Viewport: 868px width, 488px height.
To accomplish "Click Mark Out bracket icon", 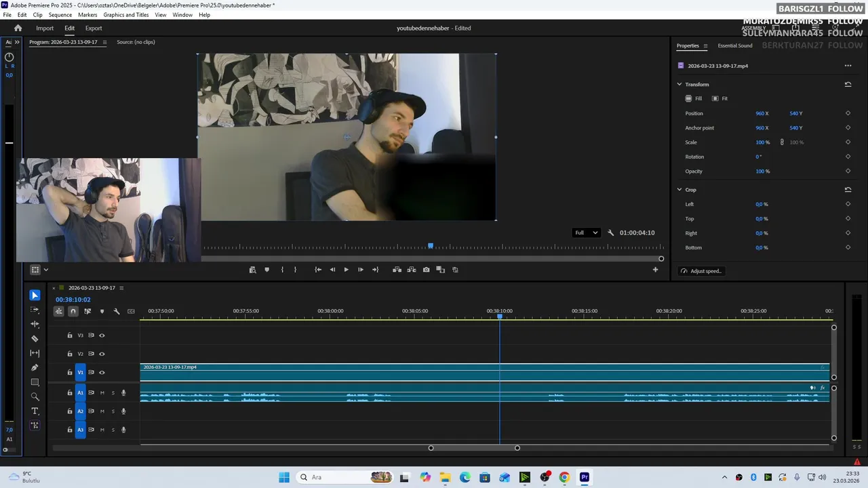I will pos(295,270).
